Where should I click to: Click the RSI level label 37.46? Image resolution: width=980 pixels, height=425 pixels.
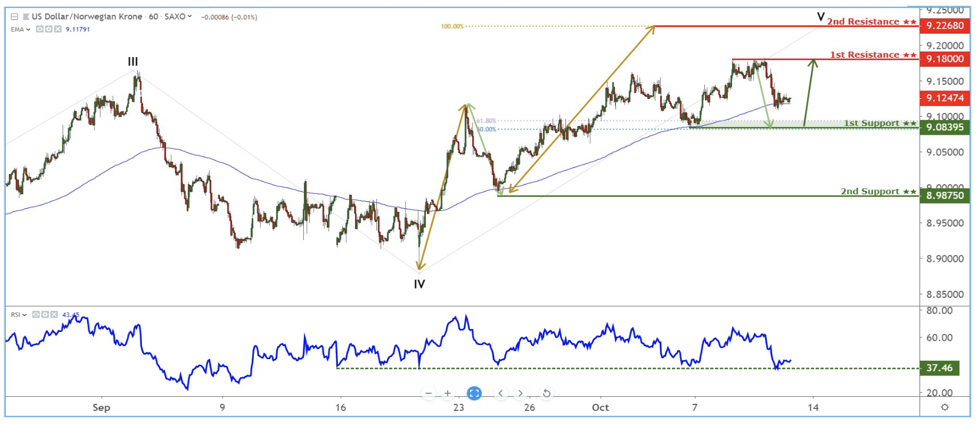[x=939, y=368]
